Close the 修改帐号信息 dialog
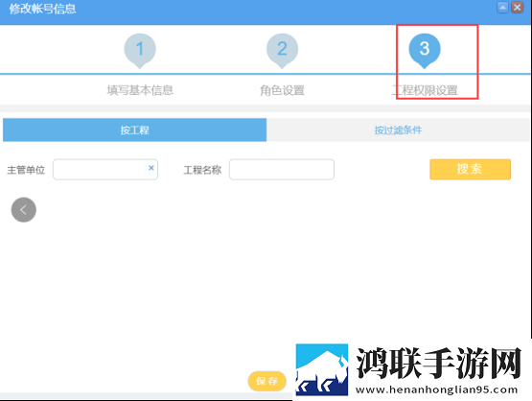The image size is (532, 401). pyautogui.click(x=517, y=7)
